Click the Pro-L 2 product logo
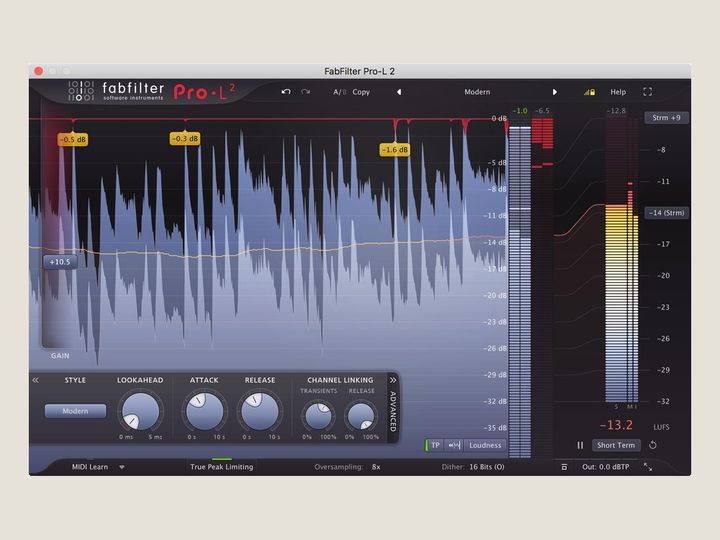 click(204, 92)
